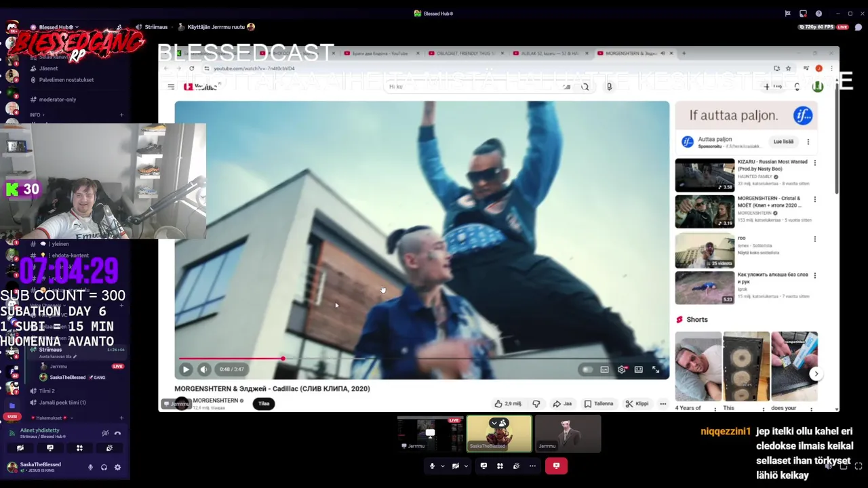This screenshot has width=868, height=488.
Task: Switch to the OBLADAET FRIENDLY THUG tab
Action: (465, 53)
